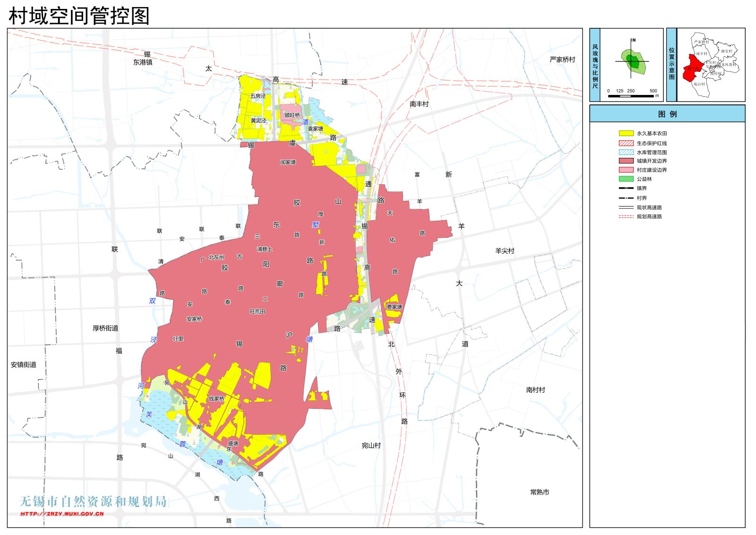Click the 图例 legend header
756x535 pixels.
click(667, 114)
